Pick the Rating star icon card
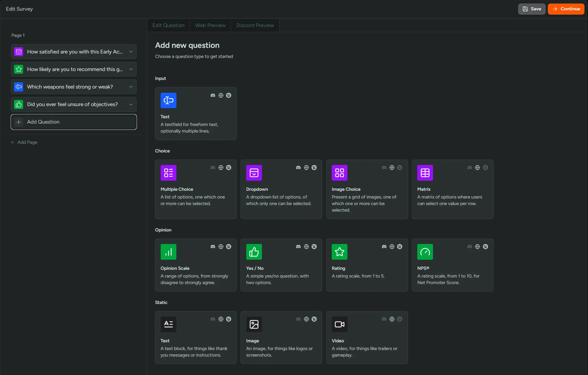 pos(339,252)
